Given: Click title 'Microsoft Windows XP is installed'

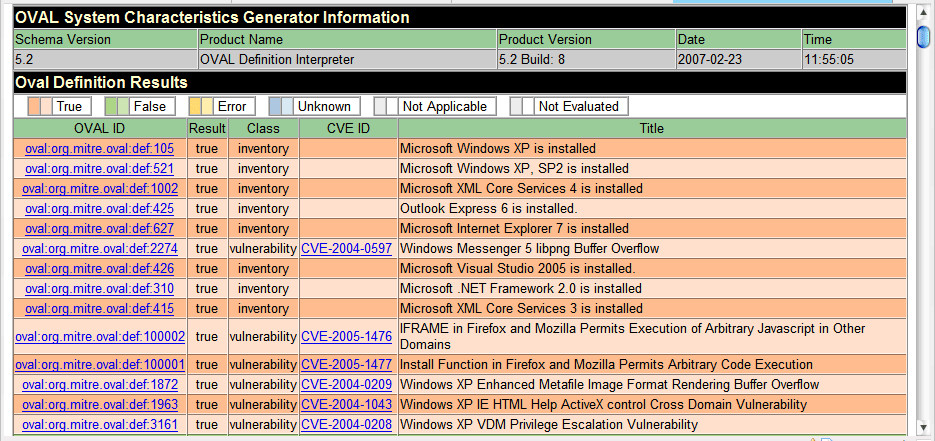Looking at the screenshot, I should point(498,148).
